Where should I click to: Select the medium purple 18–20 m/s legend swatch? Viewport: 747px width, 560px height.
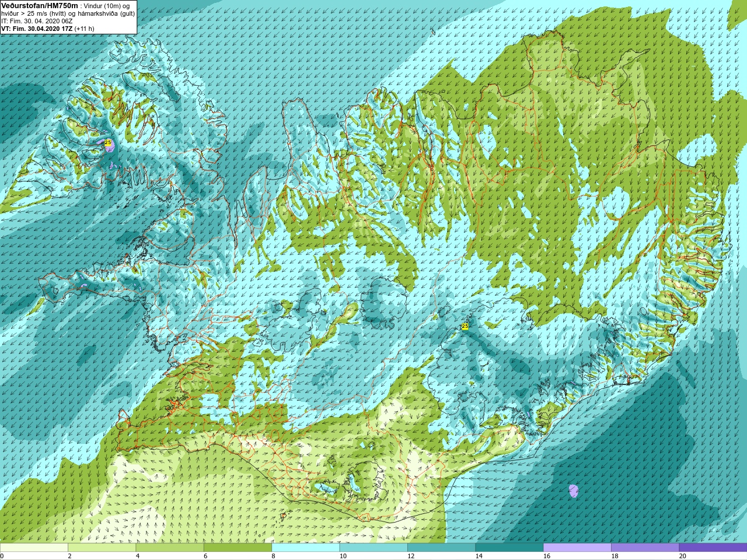(645, 547)
